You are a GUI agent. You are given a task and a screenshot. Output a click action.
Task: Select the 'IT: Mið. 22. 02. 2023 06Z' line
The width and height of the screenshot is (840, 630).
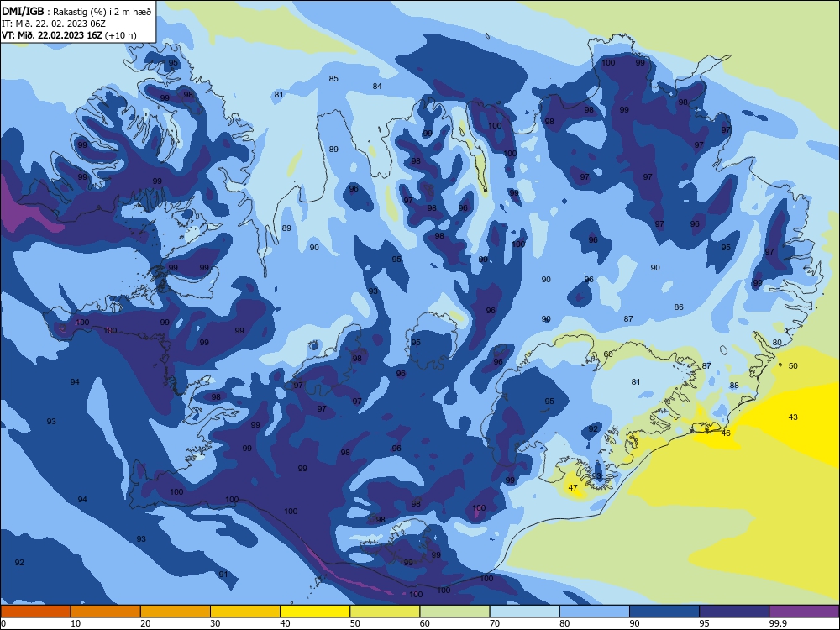click(54, 24)
